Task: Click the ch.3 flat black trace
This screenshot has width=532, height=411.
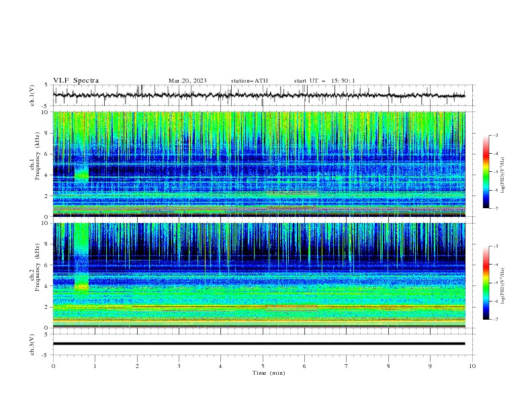Action: [259, 344]
